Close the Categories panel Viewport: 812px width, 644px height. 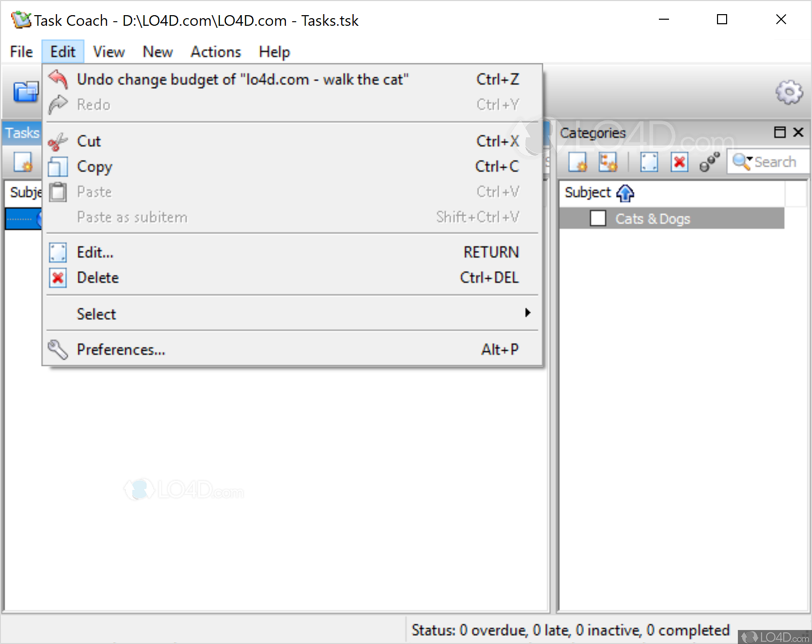[x=798, y=132]
